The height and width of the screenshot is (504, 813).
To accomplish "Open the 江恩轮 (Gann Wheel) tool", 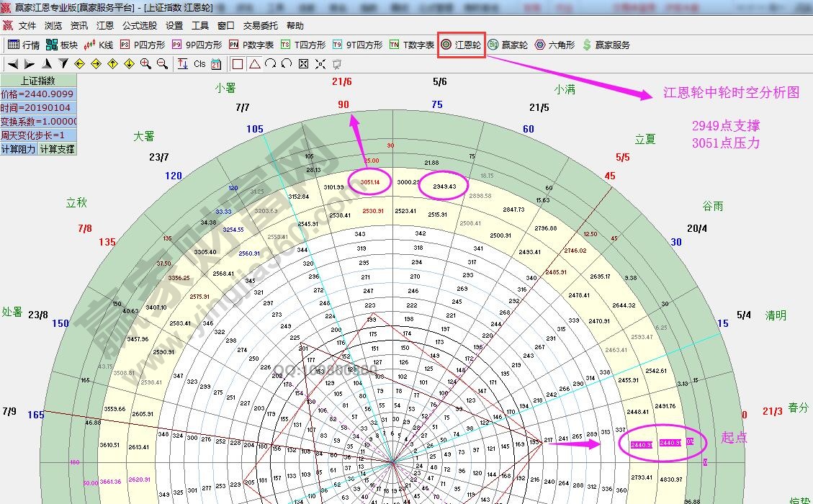I will pos(461,45).
